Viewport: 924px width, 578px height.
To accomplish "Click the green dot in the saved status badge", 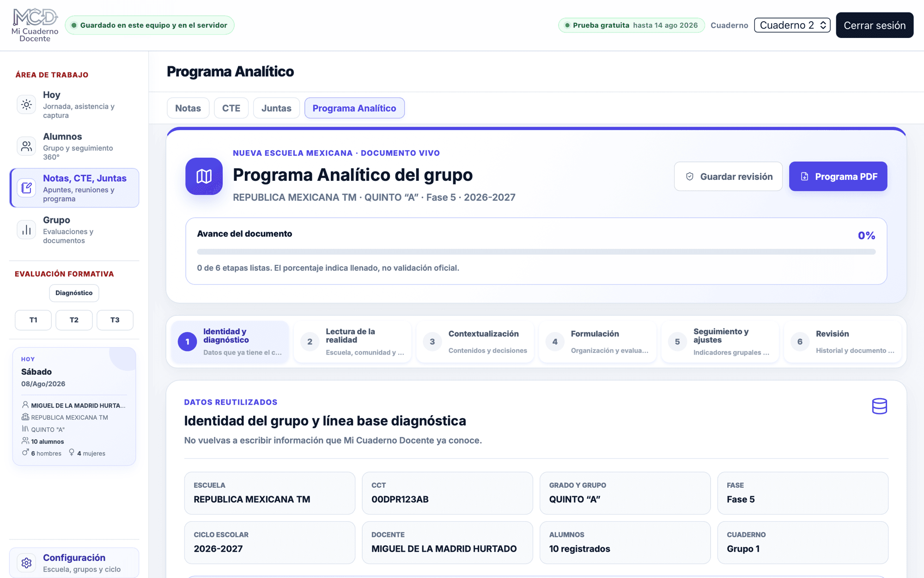I will point(74,25).
